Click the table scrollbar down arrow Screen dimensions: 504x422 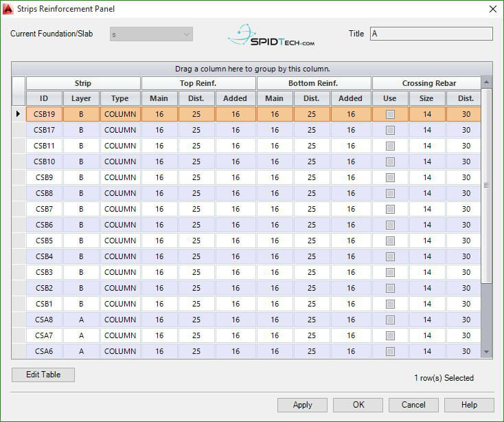tap(487, 352)
